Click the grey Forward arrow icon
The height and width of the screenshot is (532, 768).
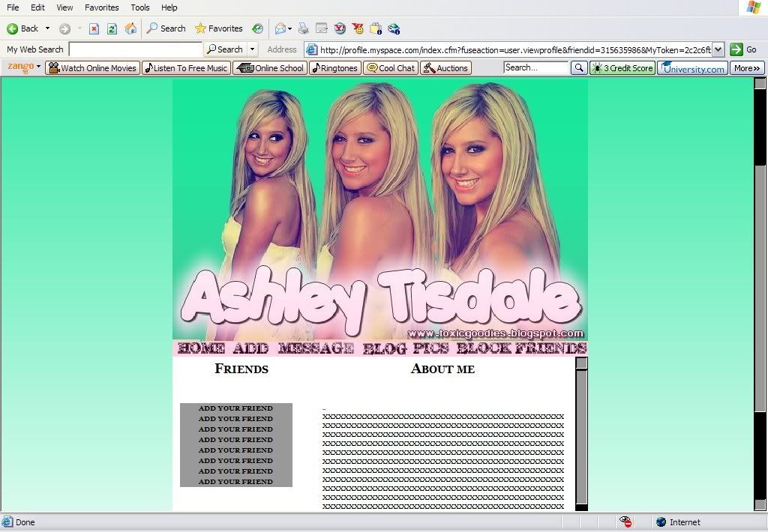tap(64, 29)
